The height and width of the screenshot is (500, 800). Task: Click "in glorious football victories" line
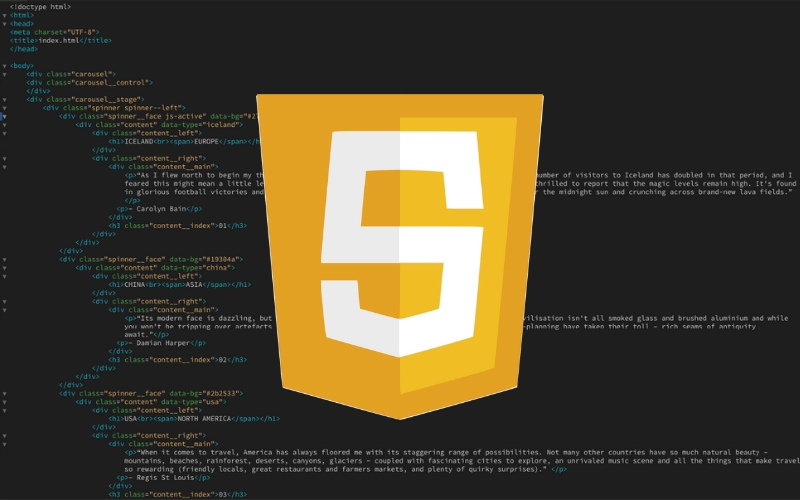pos(195,192)
